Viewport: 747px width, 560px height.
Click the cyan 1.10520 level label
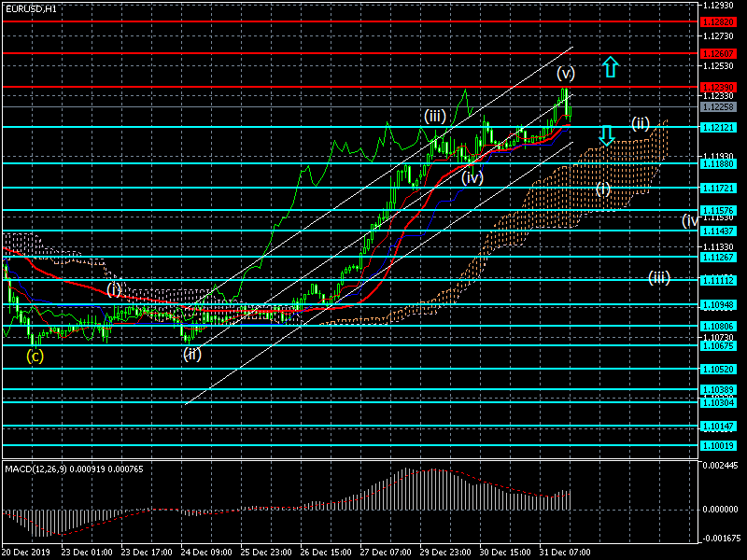point(719,369)
